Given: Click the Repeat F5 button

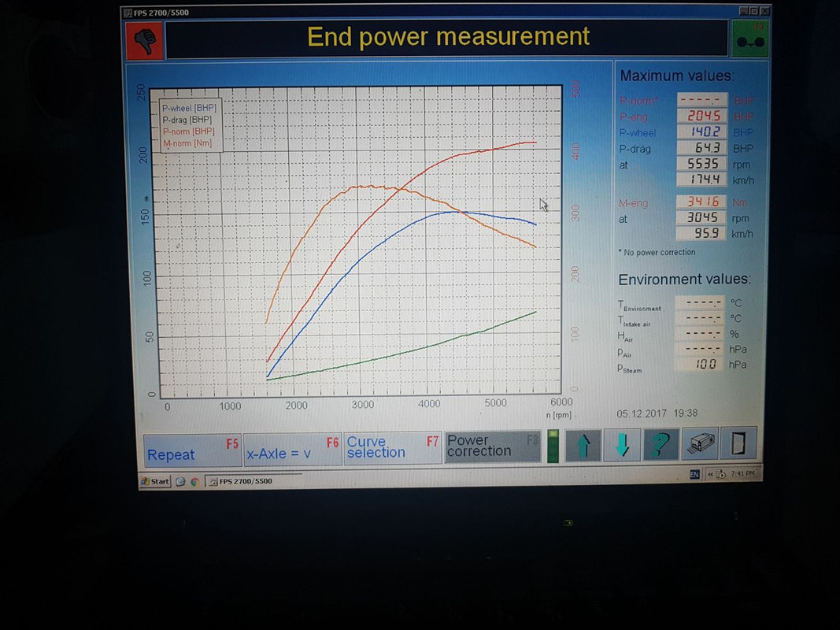Looking at the screenshot, I should coord(192,450).
